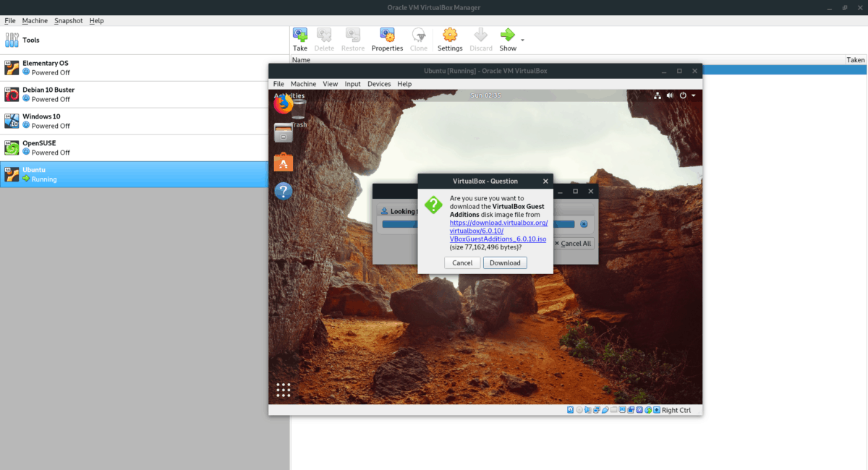Click the volume icon in Ubuntu top bar

(670, 95)
